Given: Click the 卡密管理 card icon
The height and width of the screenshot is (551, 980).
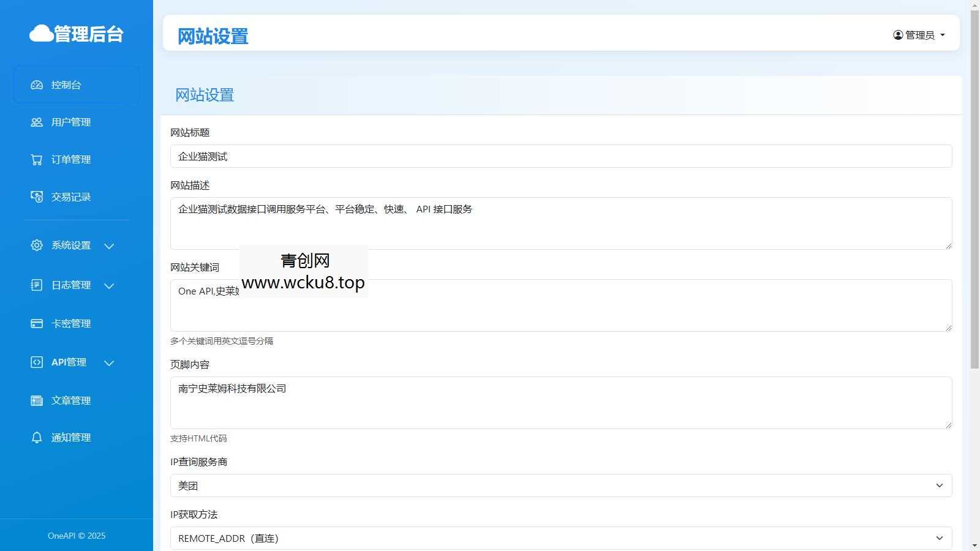Looking at the screenshot, I should [36, 323].
